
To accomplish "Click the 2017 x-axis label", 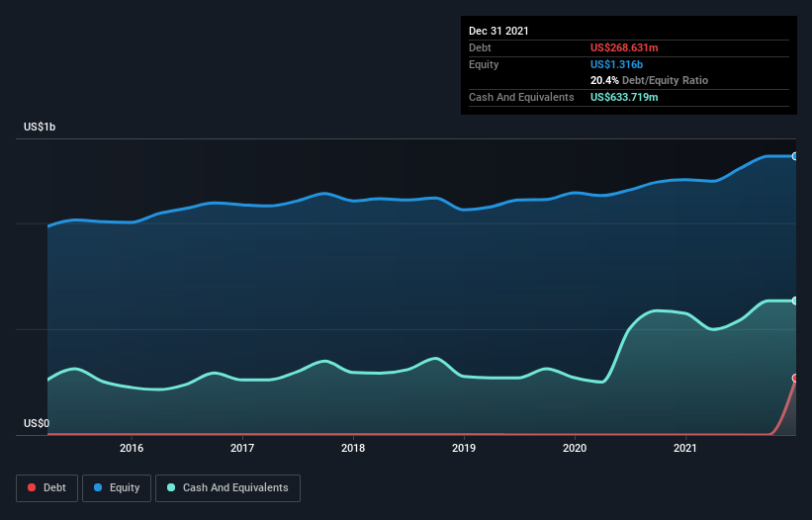I will click(x=242, y=448).
